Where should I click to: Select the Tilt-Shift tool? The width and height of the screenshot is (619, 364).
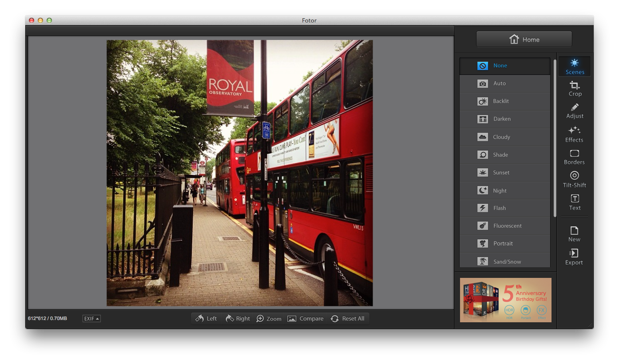pyautogui.click(x=574, y=179)
